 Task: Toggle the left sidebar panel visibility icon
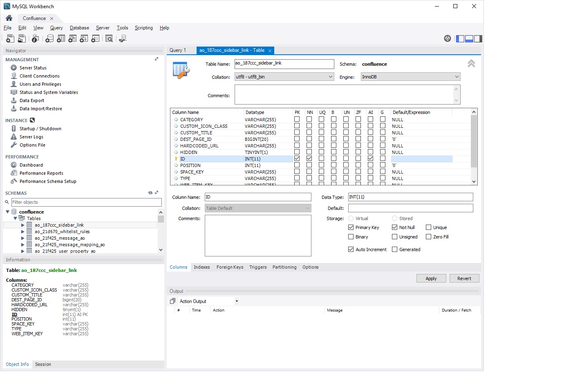[x=460, y=39]
